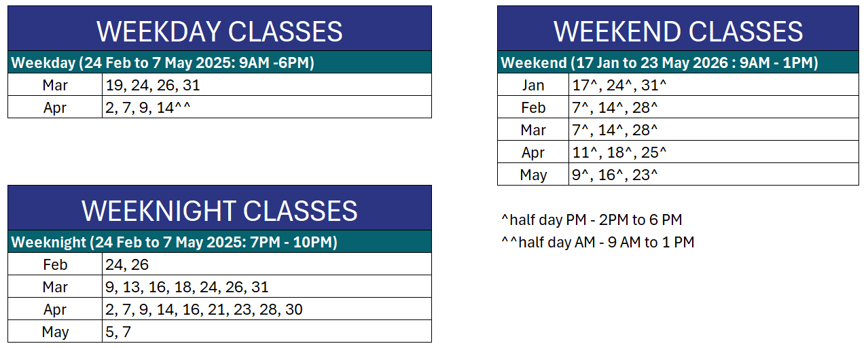
Task: Click the WEEKDAY CLASSES title header
Action: click(x=219, y=31)
